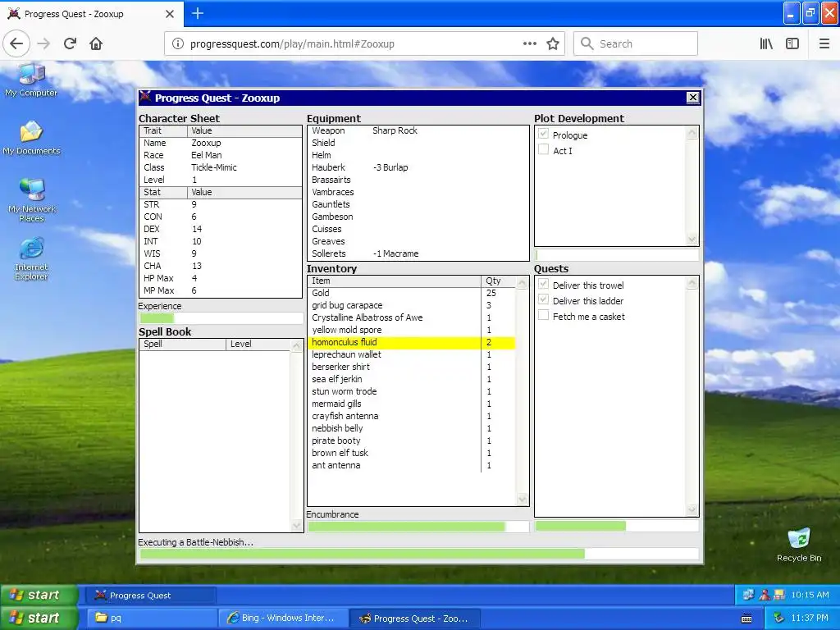Select Progress Quest - Zoo... taskbar item
Screen dimensions: 840x630
click(414, 619)
